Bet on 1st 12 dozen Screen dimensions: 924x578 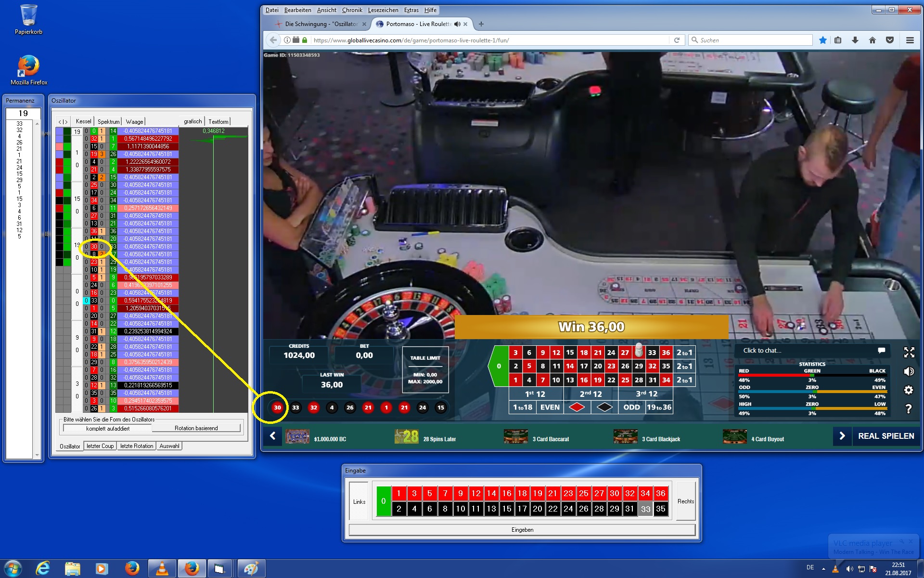536,394
